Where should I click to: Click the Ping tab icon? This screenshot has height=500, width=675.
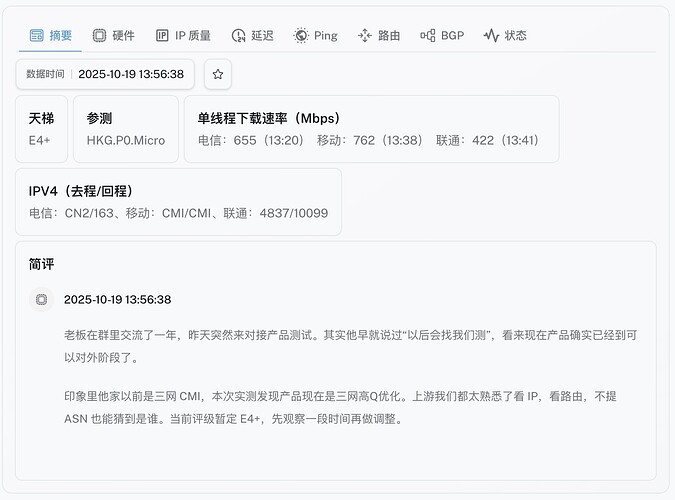pyautogui.click(x=301, y=36)
